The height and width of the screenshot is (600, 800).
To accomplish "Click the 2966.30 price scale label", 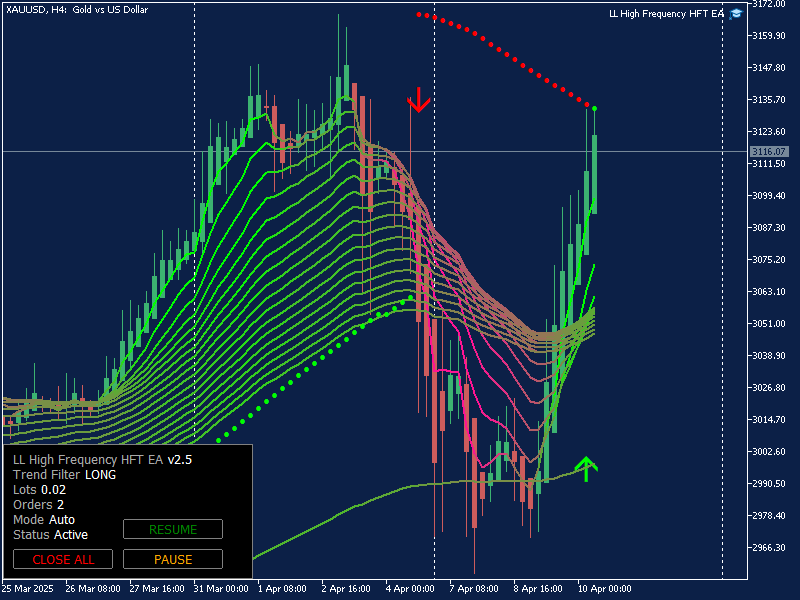I will [x=769, y=548].
